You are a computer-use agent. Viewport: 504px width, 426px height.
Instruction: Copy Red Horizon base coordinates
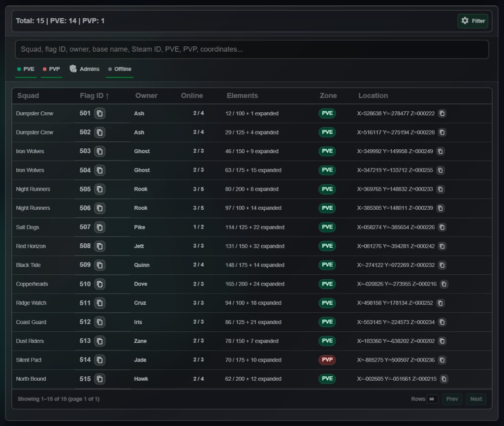[x=442, y=246]
